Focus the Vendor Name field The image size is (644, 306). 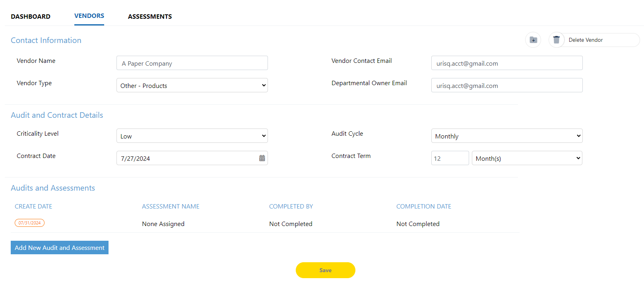coord(192,63)
